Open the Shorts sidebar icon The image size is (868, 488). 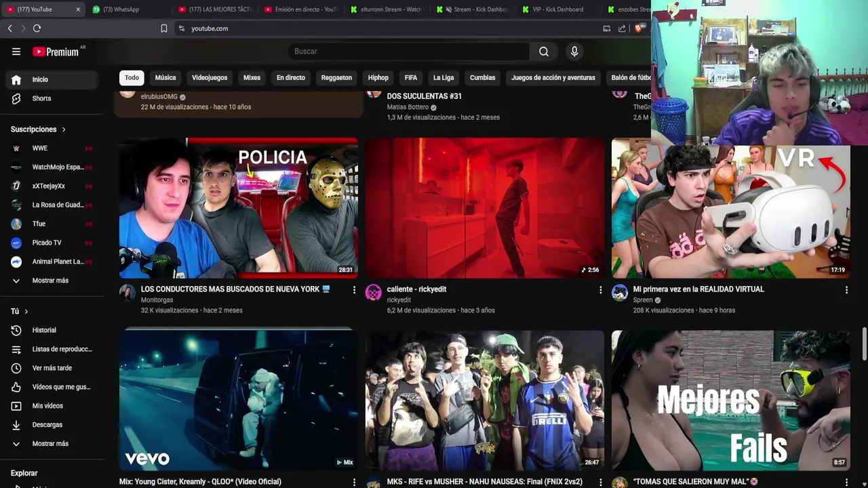point(16,98)
